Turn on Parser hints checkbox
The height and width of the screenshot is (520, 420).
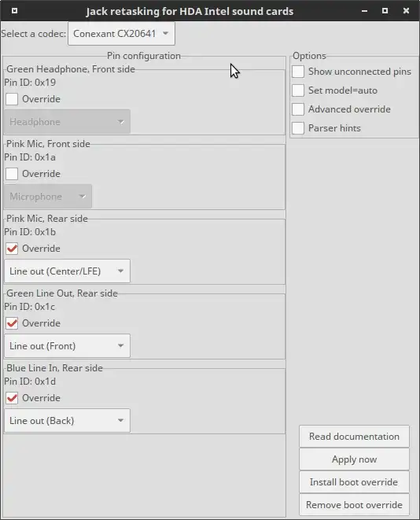pyautogui.click(x=298, y=128)
